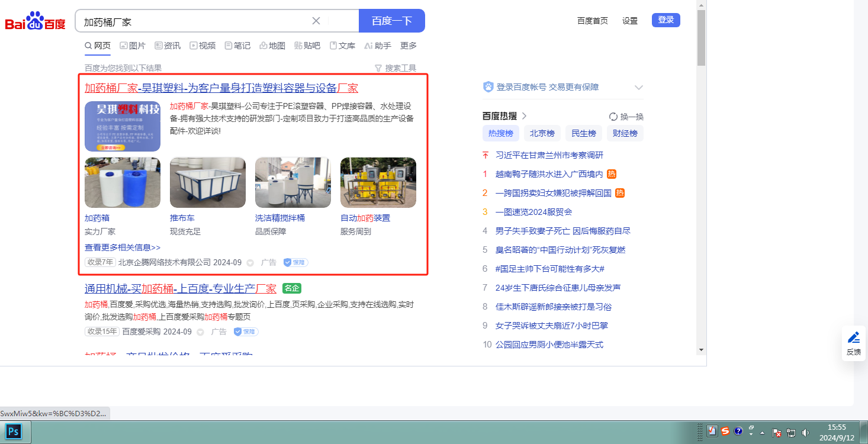868x444 pixels.
Task: Click the network tray icon
Action: click(792, 432)
